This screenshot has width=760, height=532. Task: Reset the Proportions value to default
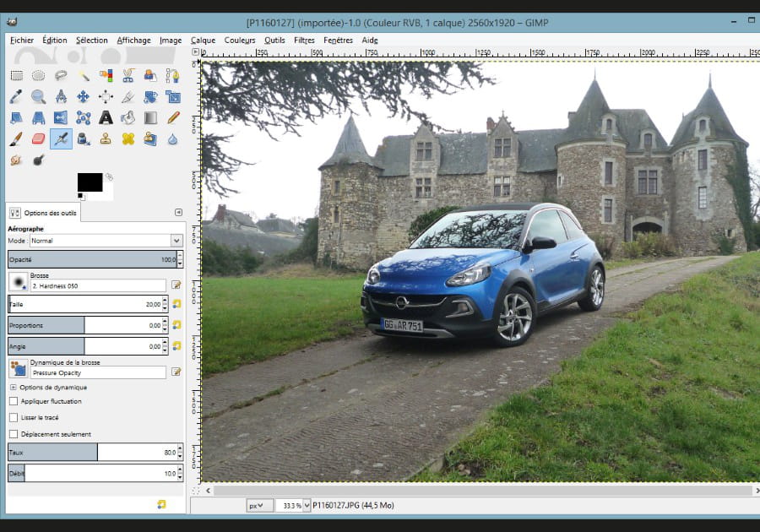(x=176, y=324)
